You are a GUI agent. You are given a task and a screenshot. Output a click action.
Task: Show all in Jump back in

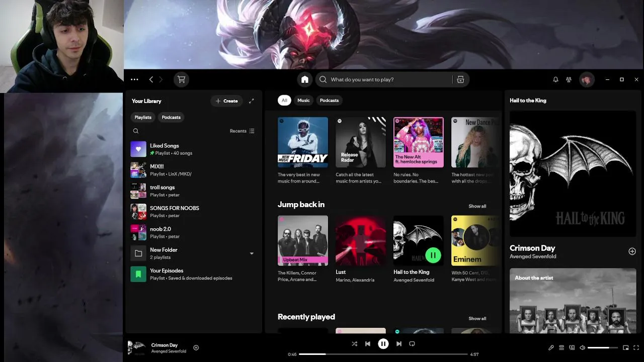[x=477, y=206]
